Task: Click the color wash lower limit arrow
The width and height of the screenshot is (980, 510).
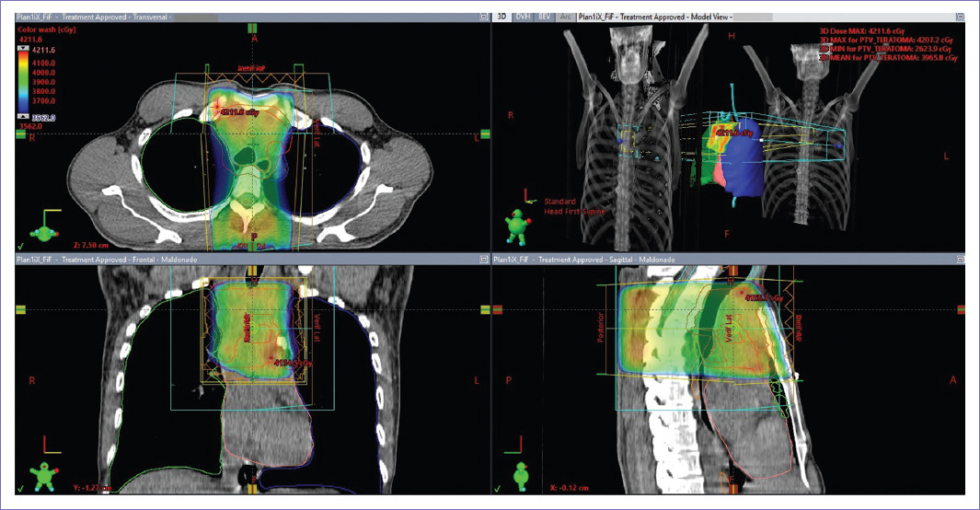Action: pos(25,118)
